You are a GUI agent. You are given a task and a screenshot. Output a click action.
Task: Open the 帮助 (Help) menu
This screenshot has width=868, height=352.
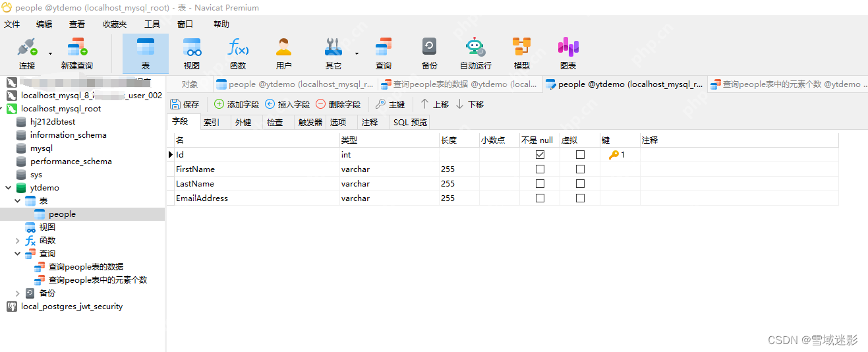[221, 24]
